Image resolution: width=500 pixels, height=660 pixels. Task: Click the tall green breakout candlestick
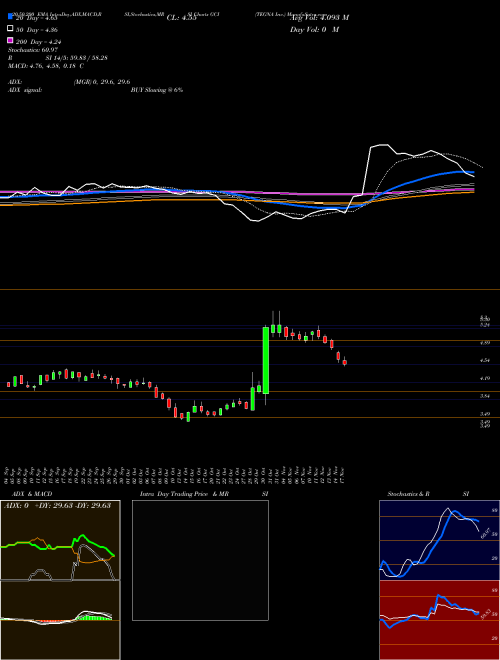(266, 360)
